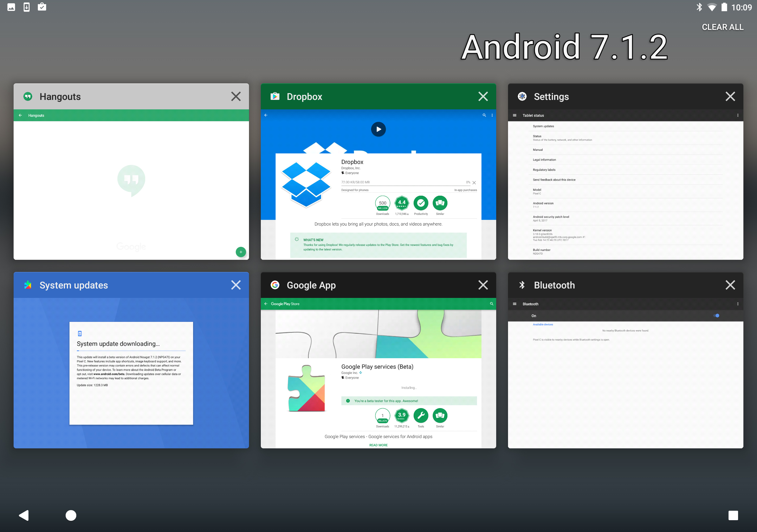Tap the Hangouts logo in its card header
The image size is (757, 532).
point(28,96)
